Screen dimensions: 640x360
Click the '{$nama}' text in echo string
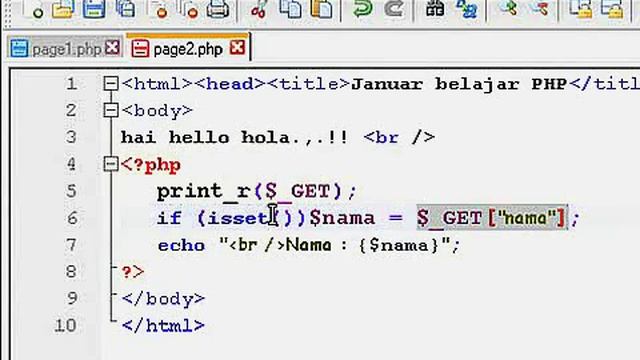[399, 245]
